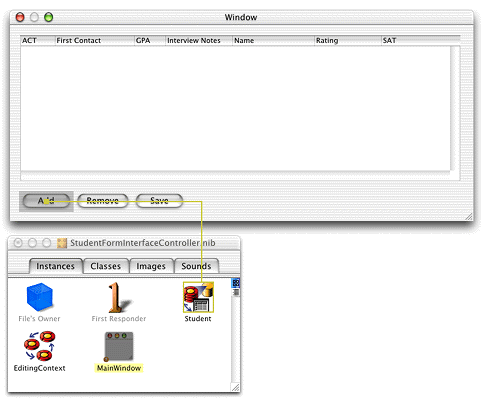
Task: Click the table's horizontal scrollbar
Action: click(235, 176)
